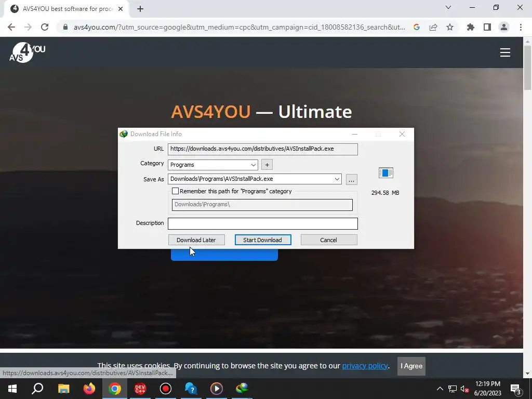Click the URL field in Download File Info

pos(262,149)
